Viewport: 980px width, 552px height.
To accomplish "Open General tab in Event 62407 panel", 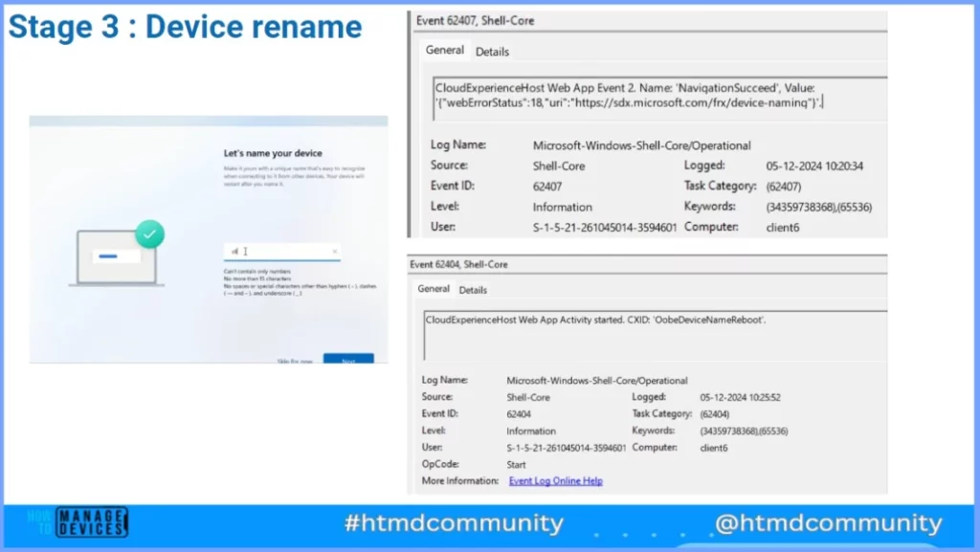I will (x=444, y=50).
